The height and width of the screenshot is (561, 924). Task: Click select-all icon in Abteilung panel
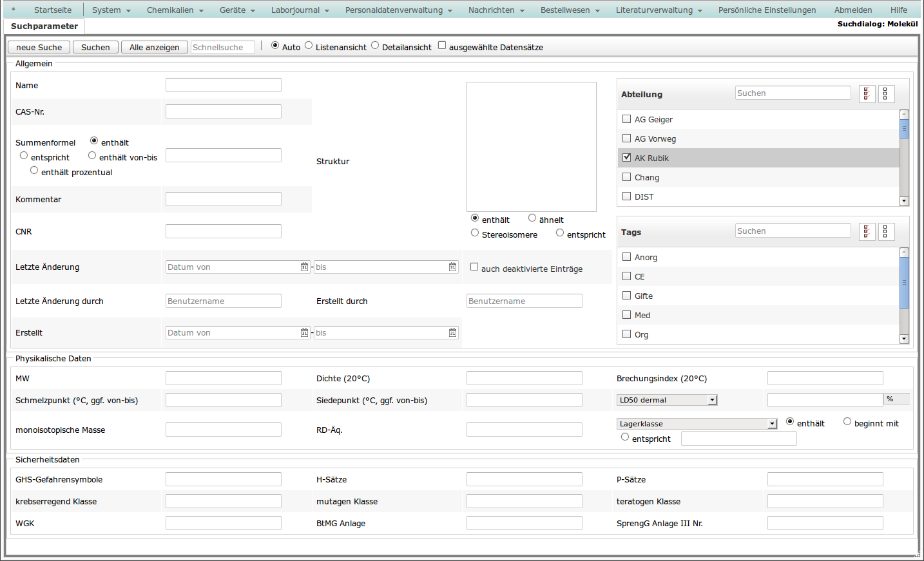tap(867, 94)
